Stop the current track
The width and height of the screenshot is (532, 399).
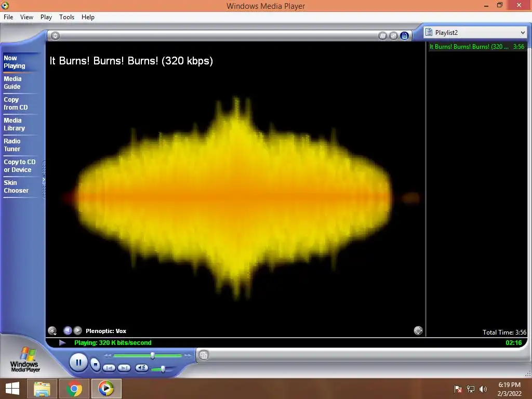(96, 365)
